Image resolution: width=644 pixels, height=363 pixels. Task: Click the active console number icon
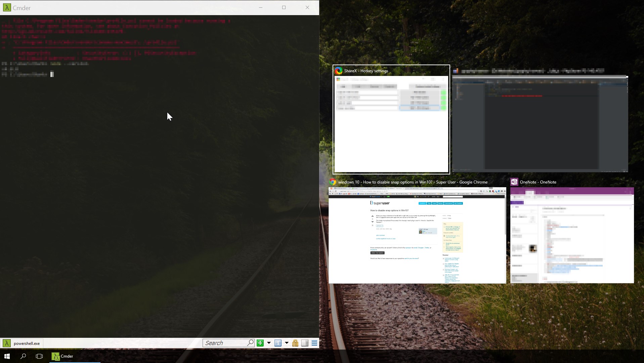click(x=278, y=343)
